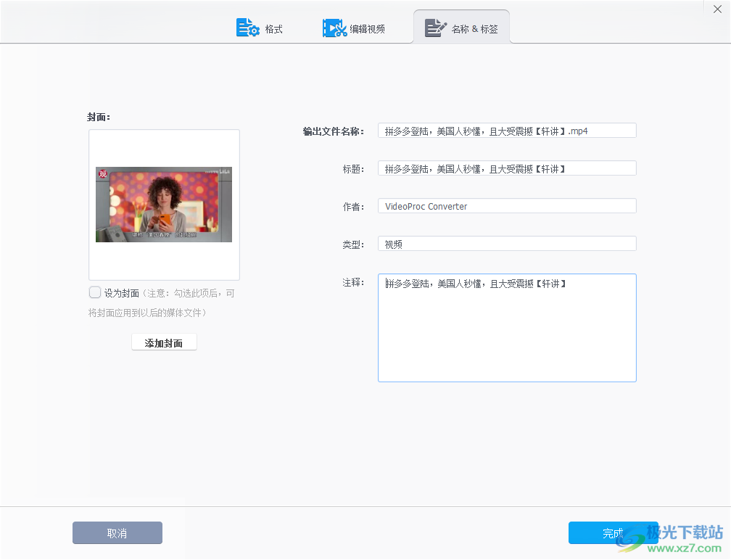Click the 完成 button
The width and height of the screenshot is (731, 560).
(x=614, y=532)
